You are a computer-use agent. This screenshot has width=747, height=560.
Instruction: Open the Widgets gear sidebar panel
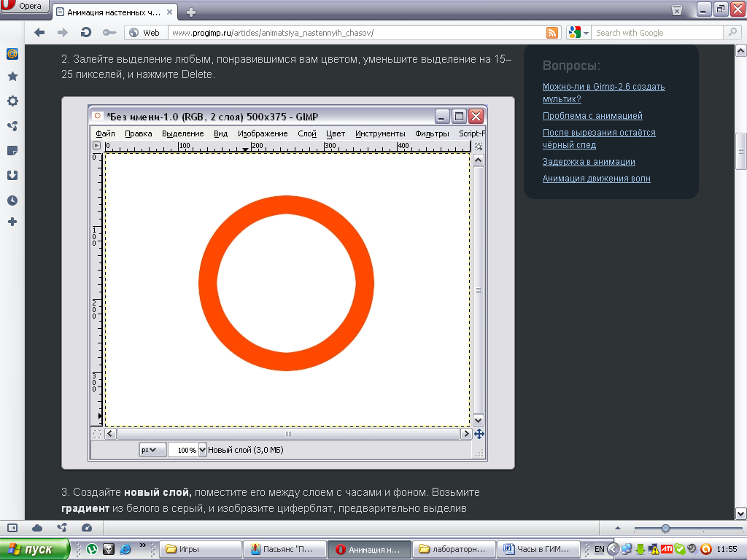point(13,101)
